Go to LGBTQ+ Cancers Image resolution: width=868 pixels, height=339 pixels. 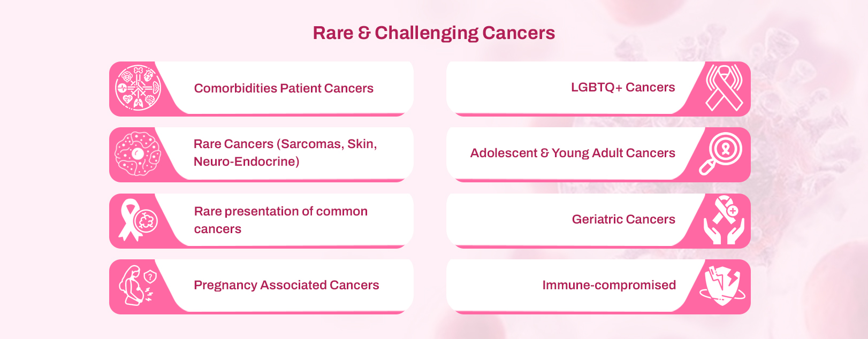click(x=622, y=87)
